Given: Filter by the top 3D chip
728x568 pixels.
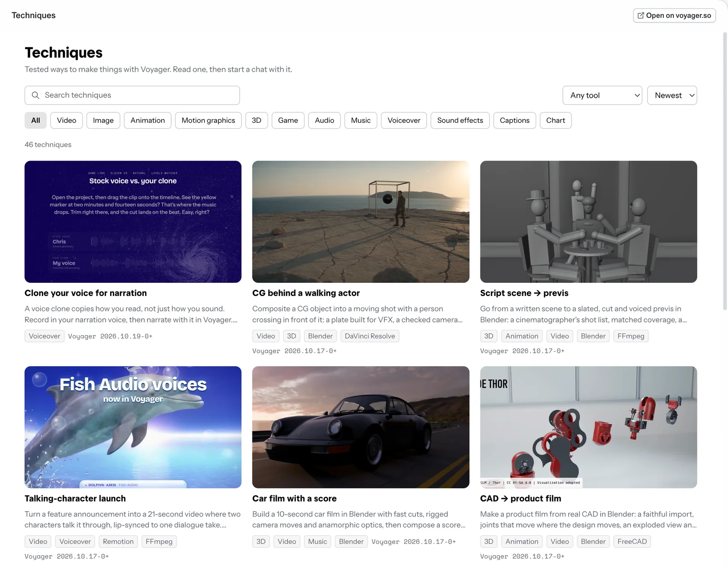Looking at the screenshot, I should (x=257, y=121).
